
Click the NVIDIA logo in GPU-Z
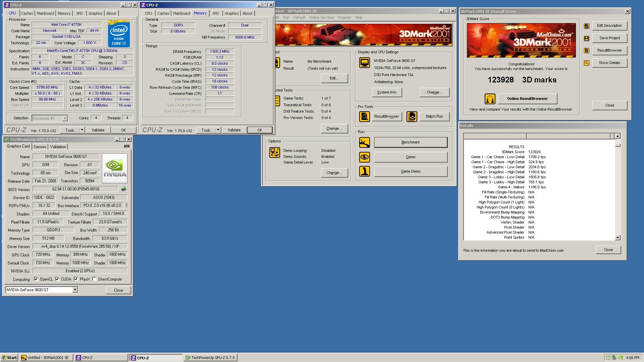coord(115,168)
